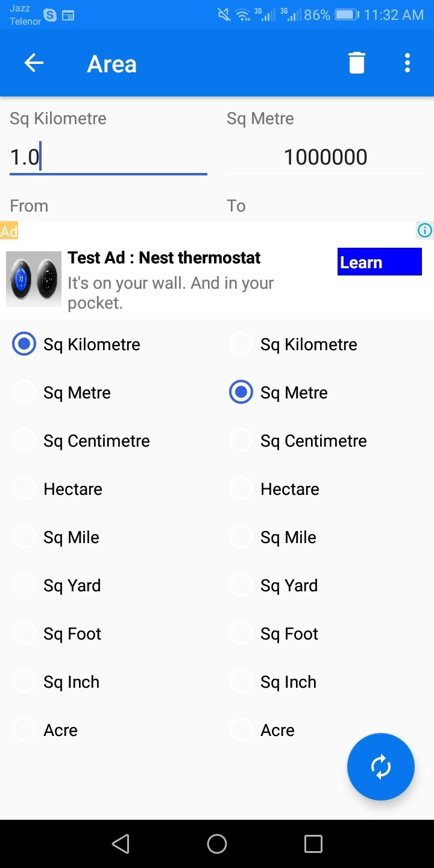The width and height of the screenshot is (434, 868).
Task: Tap the Android back triangle button
Action: pyautogui.click(x=121, y=844)
